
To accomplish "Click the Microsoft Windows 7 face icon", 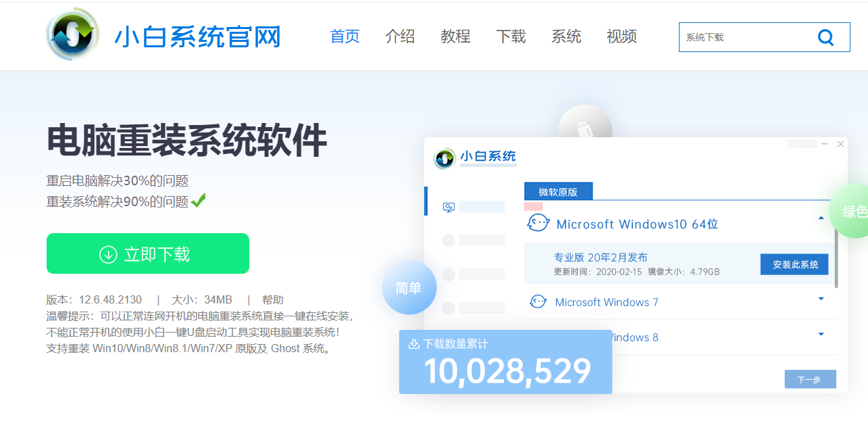I will [x=538, y=301].
